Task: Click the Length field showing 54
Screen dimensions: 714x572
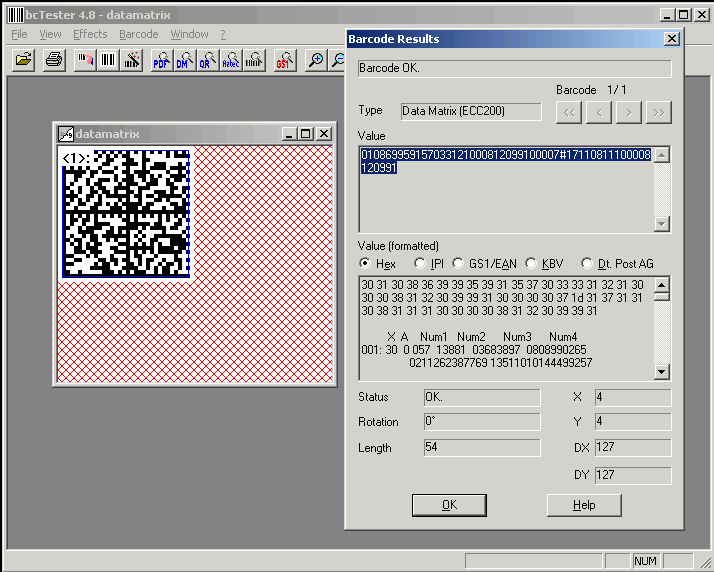Action: point(482,447)
